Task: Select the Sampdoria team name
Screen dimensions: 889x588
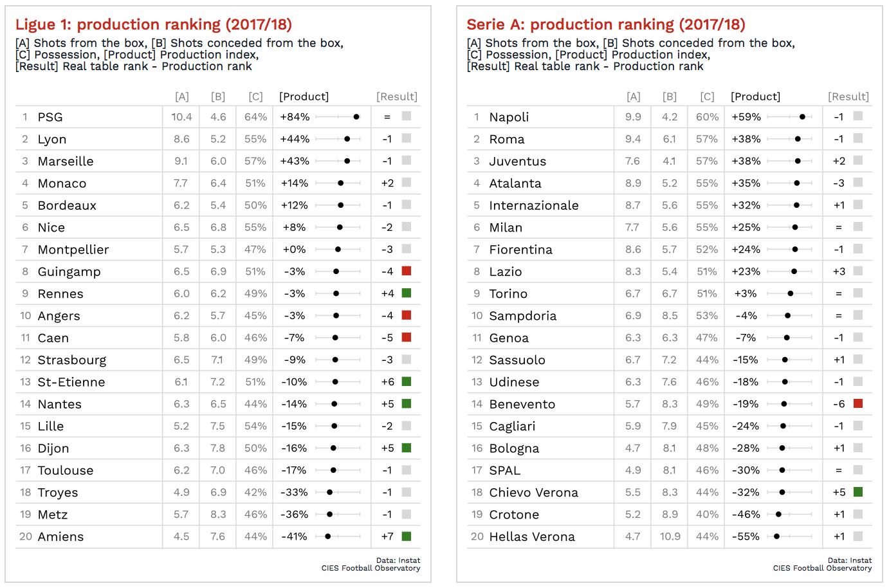Action: (523, 316)
